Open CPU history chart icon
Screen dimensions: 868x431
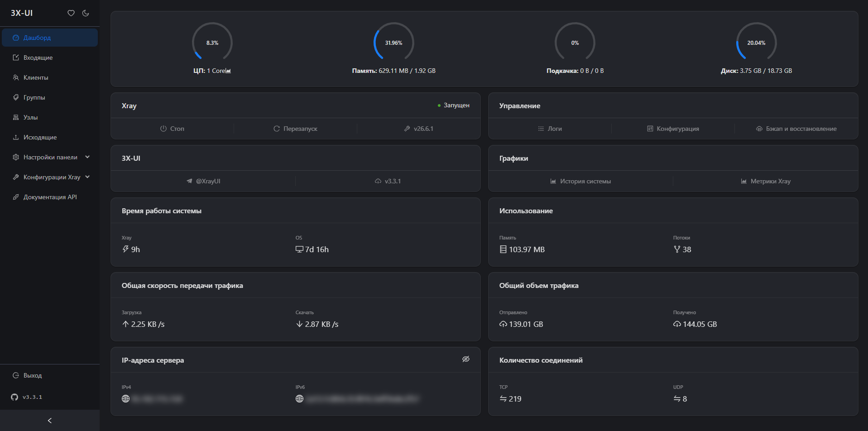point(228,71)
